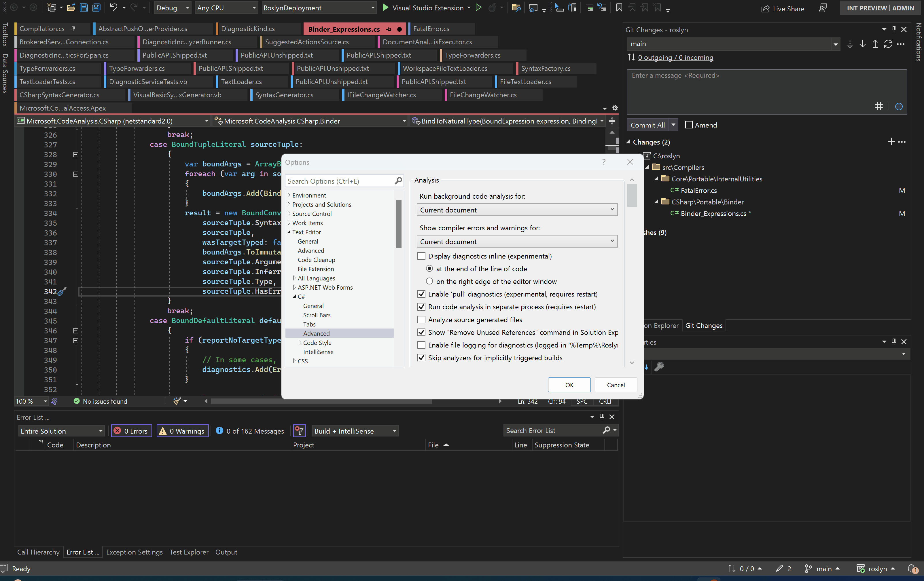This screenshot has width=924, height=581.
Task: Collapse the src\Compilers tree node
Action: [647, 167]
